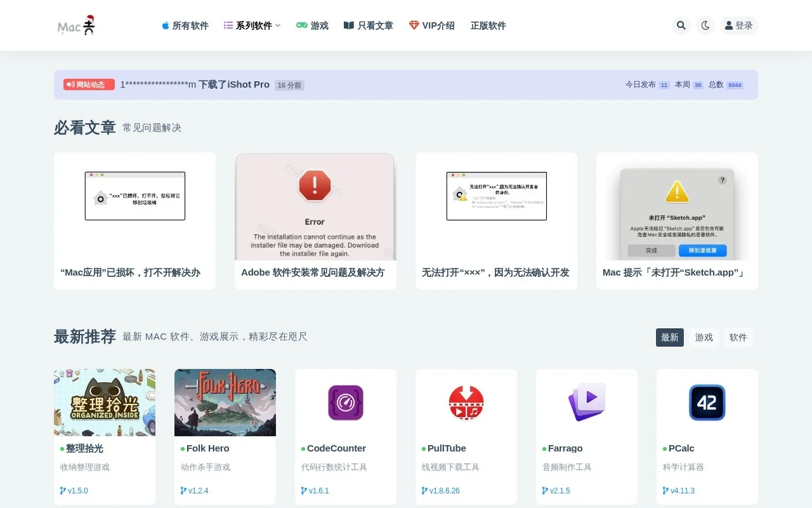
Task: Select the 软件 filter toggle
Action: (x=738, y=337)
